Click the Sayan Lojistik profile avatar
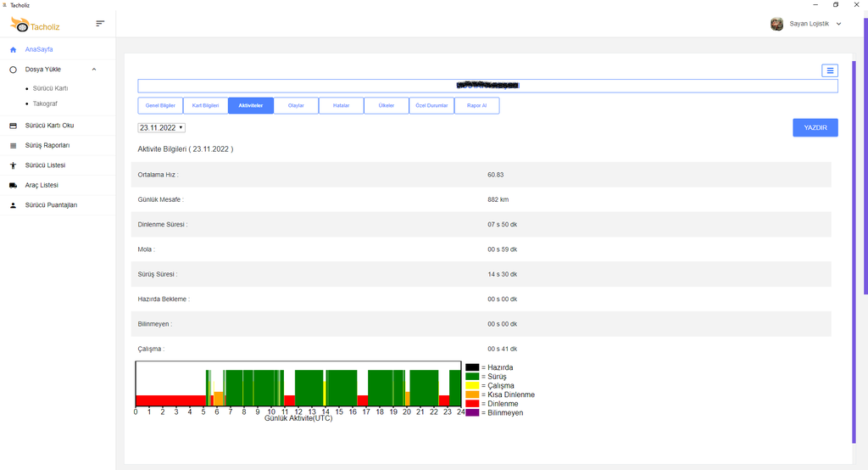Screen dimensions: 868x470 tap(776, 24)
